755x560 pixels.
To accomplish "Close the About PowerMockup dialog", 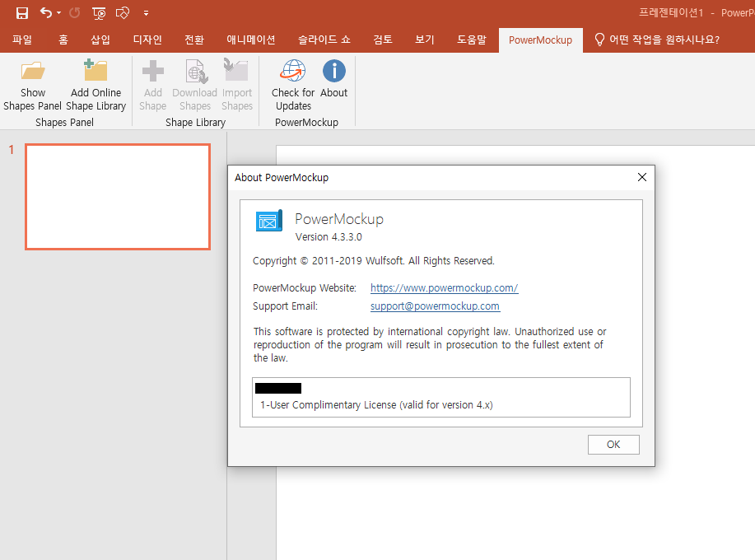I will (642, 177).
